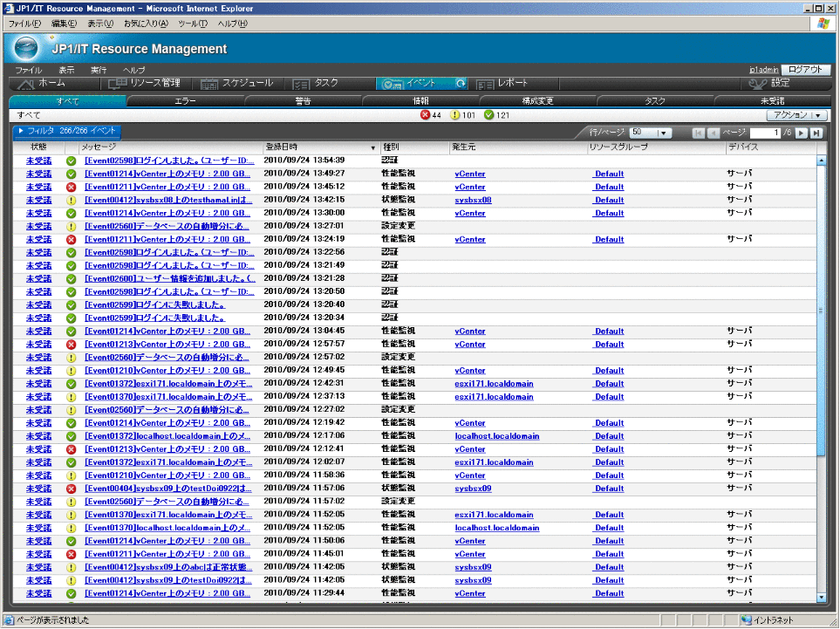Switch to the エラー tab
The width and height of the screenshot is (840, 629).
(185, 101)
